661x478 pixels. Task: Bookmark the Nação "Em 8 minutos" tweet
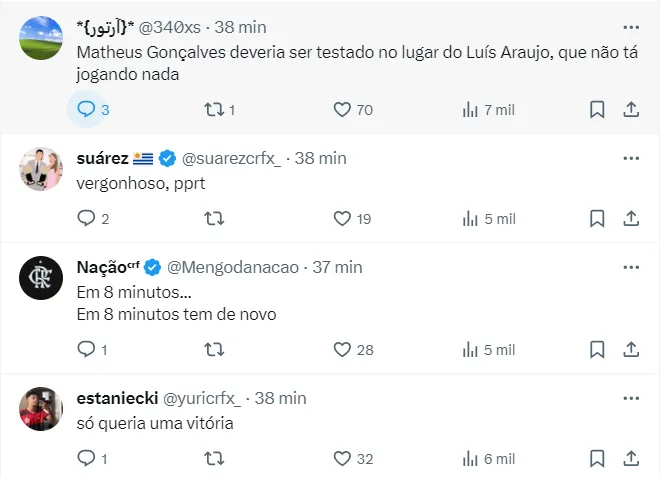(x=597, y=349)
